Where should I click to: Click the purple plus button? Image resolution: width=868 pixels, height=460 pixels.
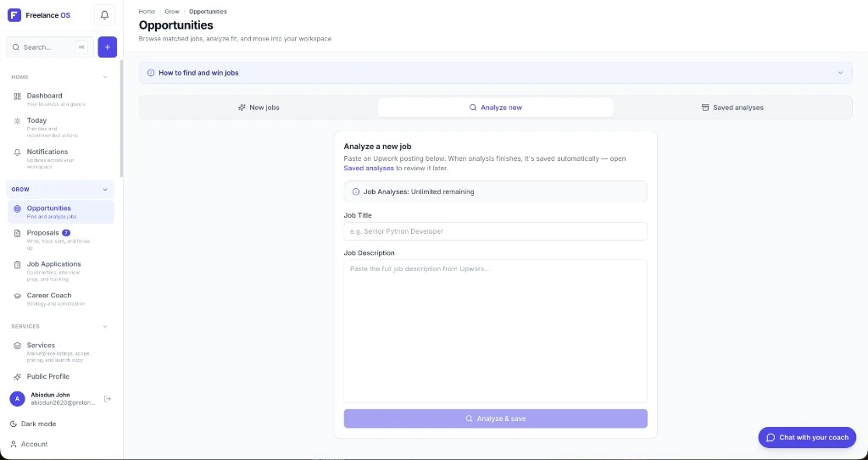coord(108,47)
